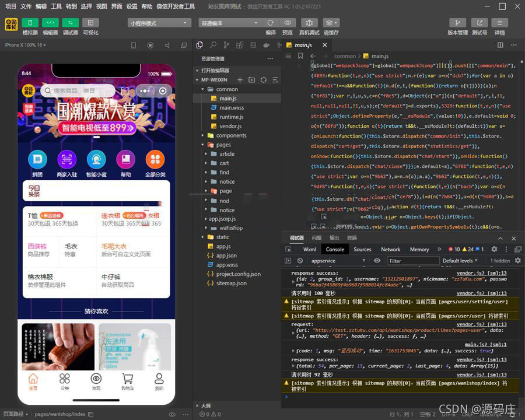Click the split editor icon

pos(501,45)
